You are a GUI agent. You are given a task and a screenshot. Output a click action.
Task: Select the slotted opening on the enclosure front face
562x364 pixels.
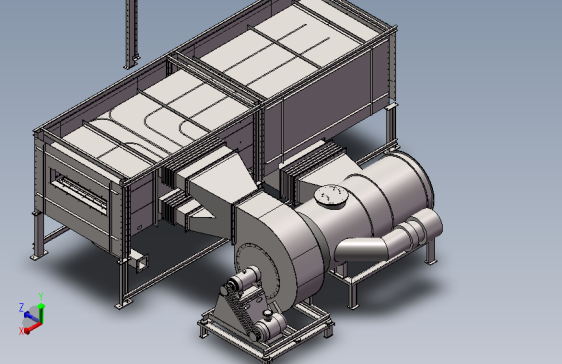[79, 191]
